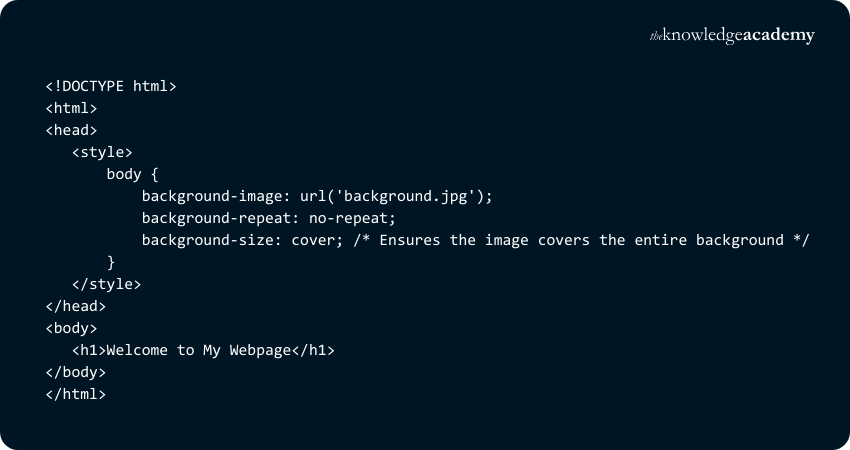Click the Welcome to My Webpage heading text
The width and height of the screenshot is (850, 450).
tap(190, 350)
